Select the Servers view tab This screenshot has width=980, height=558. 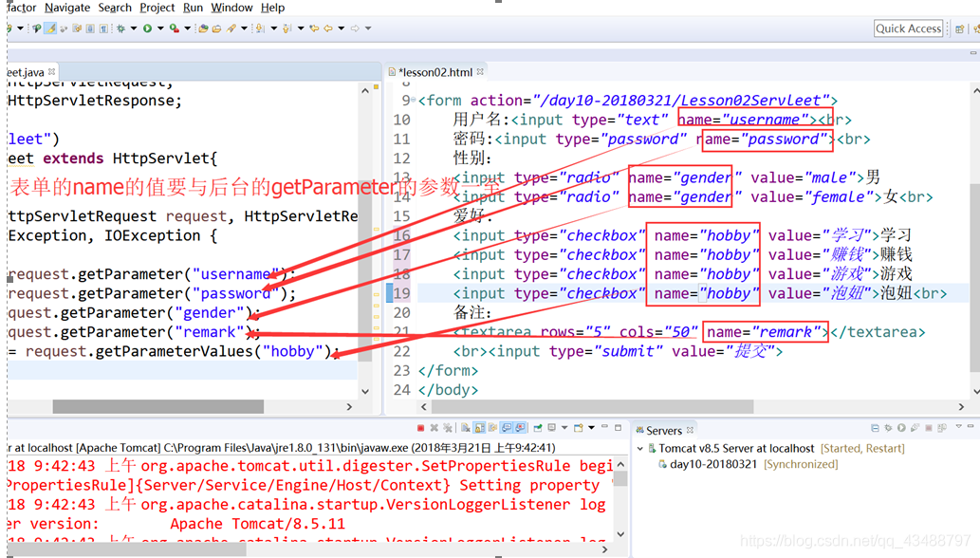point(664,431)
